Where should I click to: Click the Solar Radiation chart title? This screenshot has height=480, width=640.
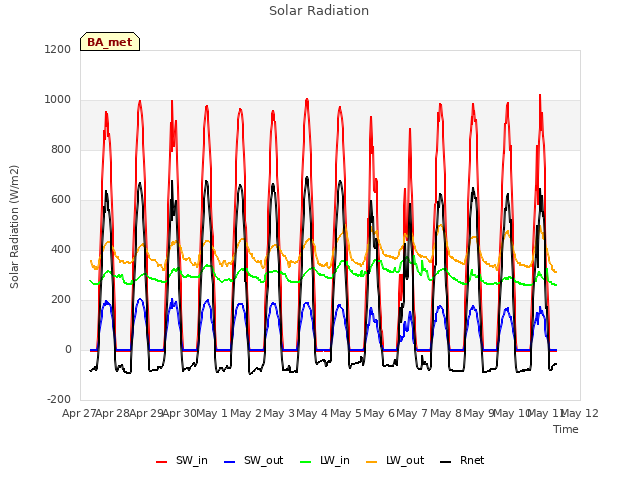(x=319, y=11)
